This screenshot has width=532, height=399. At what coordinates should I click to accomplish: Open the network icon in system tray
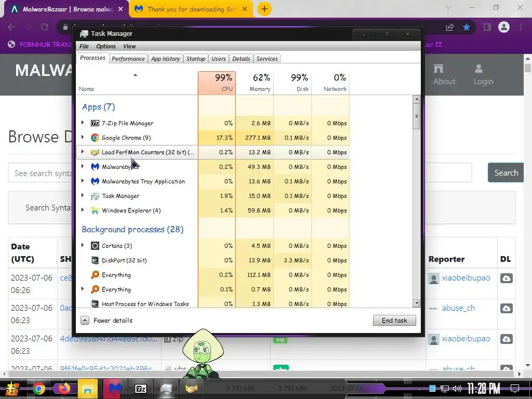pyautogui.click(x=445, y=389)
